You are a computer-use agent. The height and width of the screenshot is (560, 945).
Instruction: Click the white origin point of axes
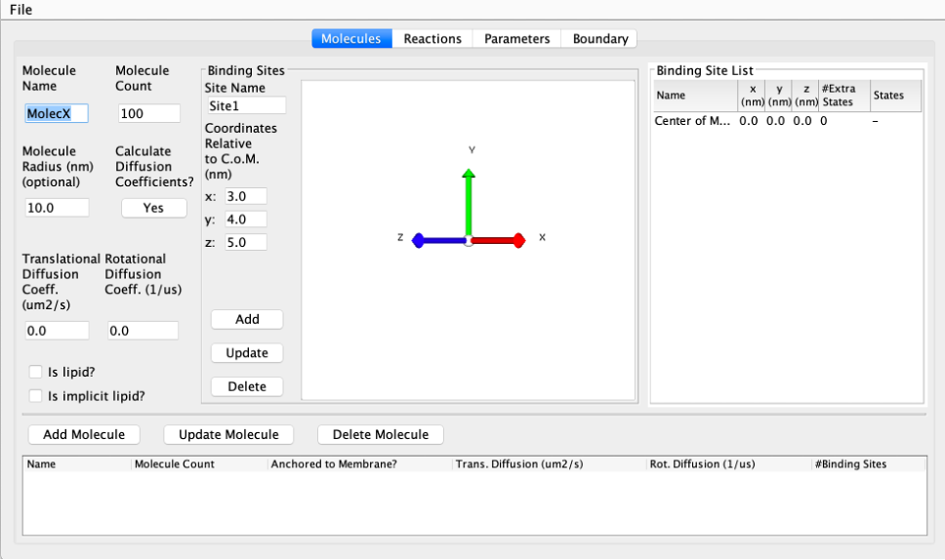tap(469, 241)
